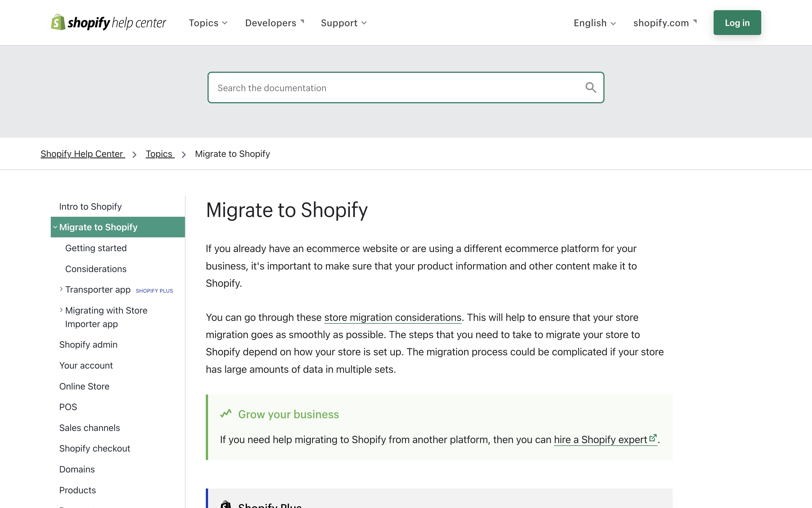The image size is (812, 508).
Task: Open Sales channels sidebar item
Action: (90, 428)
